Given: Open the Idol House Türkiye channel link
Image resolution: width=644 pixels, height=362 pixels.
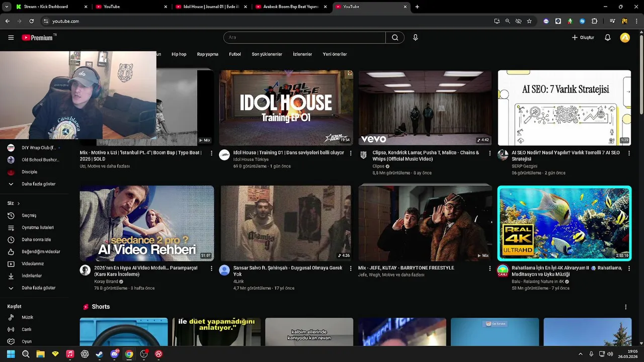Looking at the screenshot, I should tap(251, 159).
